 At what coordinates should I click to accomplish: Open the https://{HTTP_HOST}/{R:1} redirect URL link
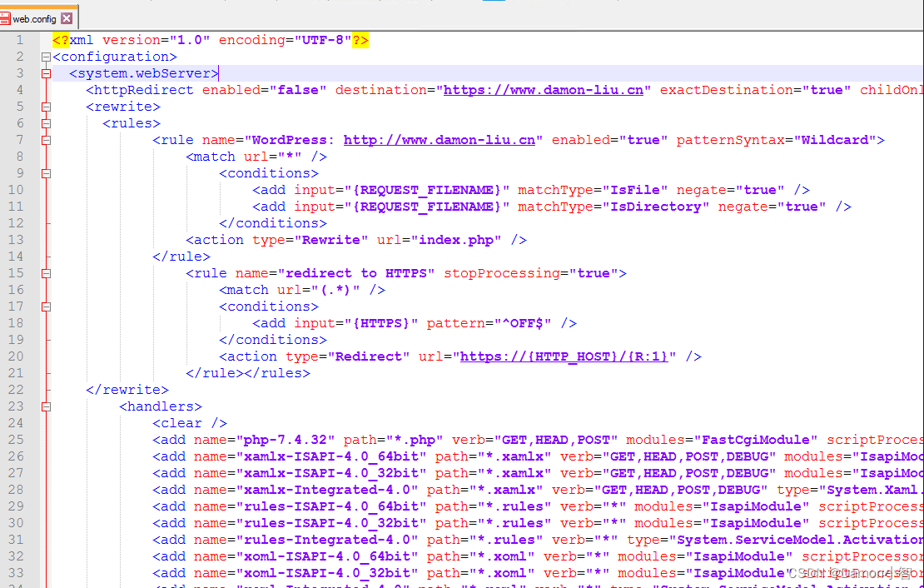click(564, 356)
